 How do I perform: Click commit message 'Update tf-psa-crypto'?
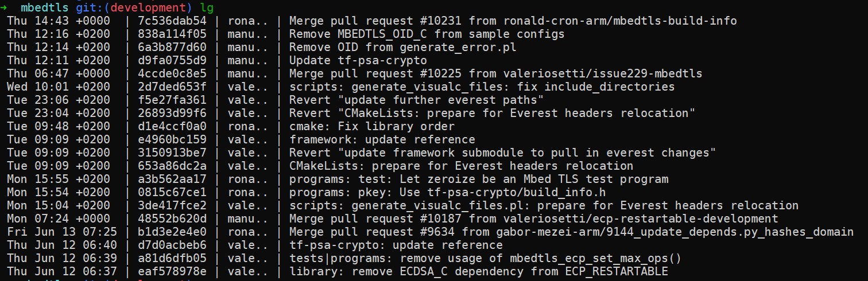point(358,60)
